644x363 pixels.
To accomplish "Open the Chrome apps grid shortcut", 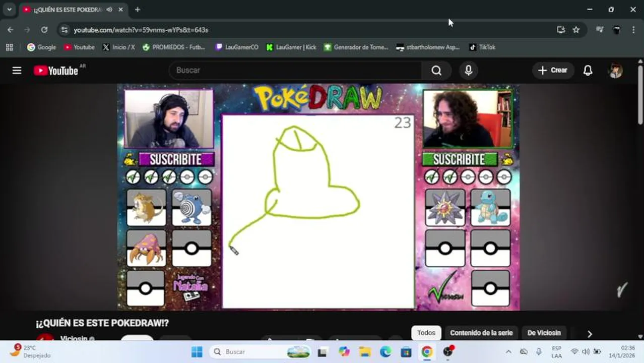I will [x=9, y=47].
